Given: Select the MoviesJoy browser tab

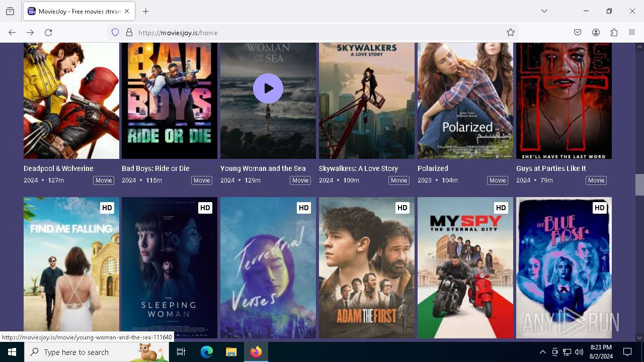Looking at the screenshot, I should point(79,11).
